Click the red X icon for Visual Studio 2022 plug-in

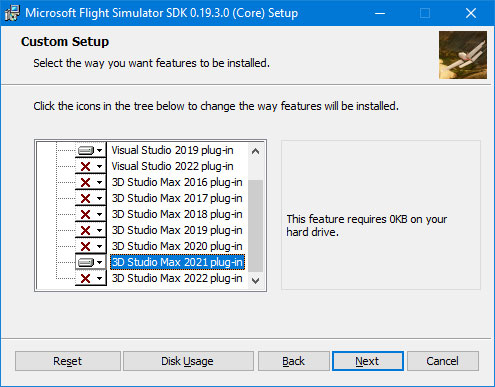tap(86, 166)
